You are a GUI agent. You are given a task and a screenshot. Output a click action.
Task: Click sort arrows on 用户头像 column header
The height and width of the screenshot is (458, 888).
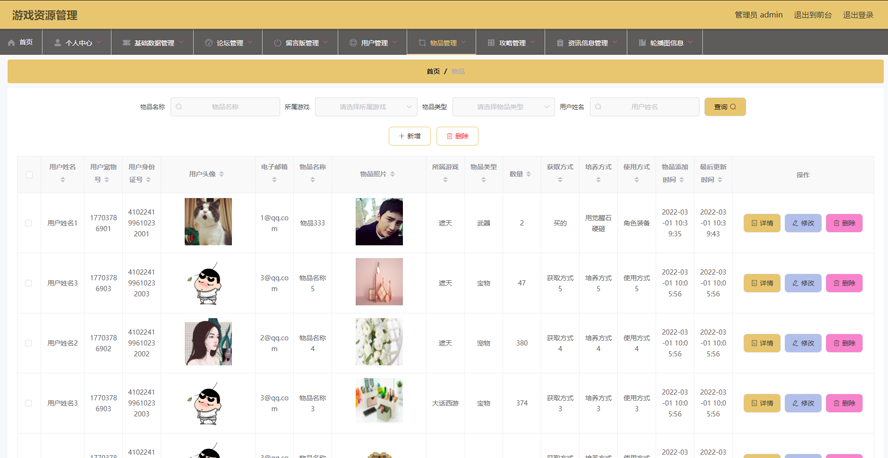[x=221, y=174]
